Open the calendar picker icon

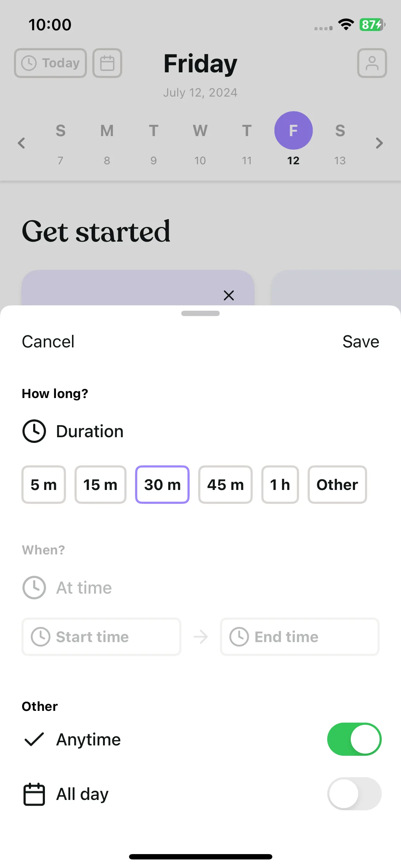107,63
